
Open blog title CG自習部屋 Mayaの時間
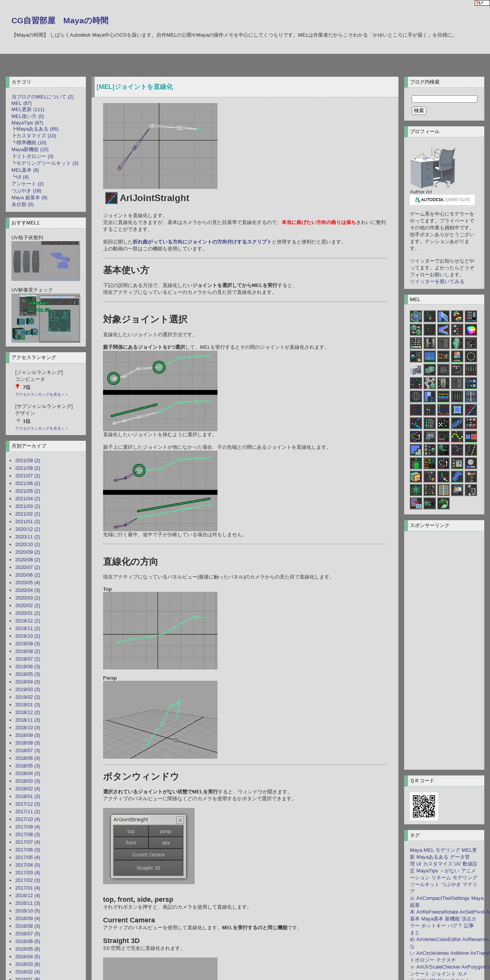[x=60, y=21]
